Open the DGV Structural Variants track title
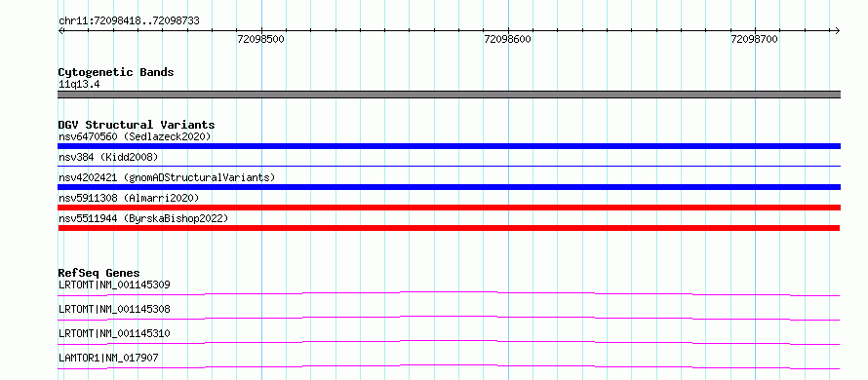868x380 pixels. tap(137, 125)
